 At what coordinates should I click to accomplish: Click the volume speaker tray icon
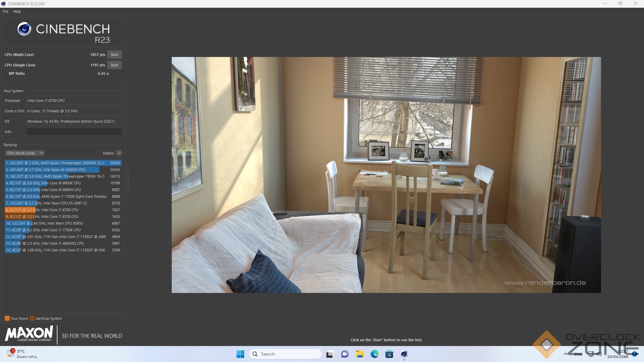click(x=599, y=354)
